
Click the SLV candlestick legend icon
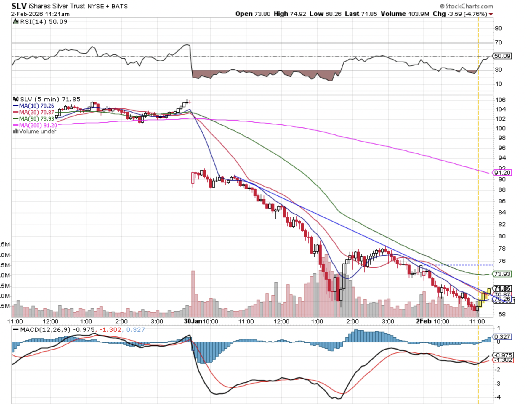16,99
